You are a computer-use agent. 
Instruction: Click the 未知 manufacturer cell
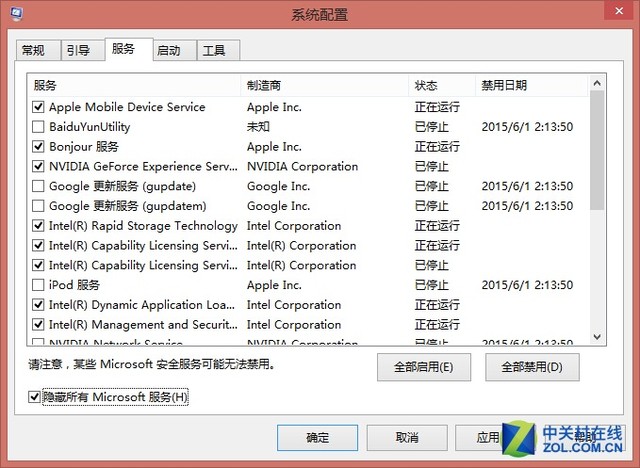(258, 127)
